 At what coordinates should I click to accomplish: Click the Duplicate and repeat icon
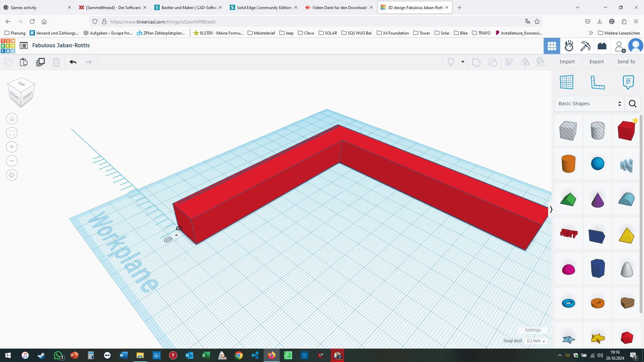pos(40,62)
